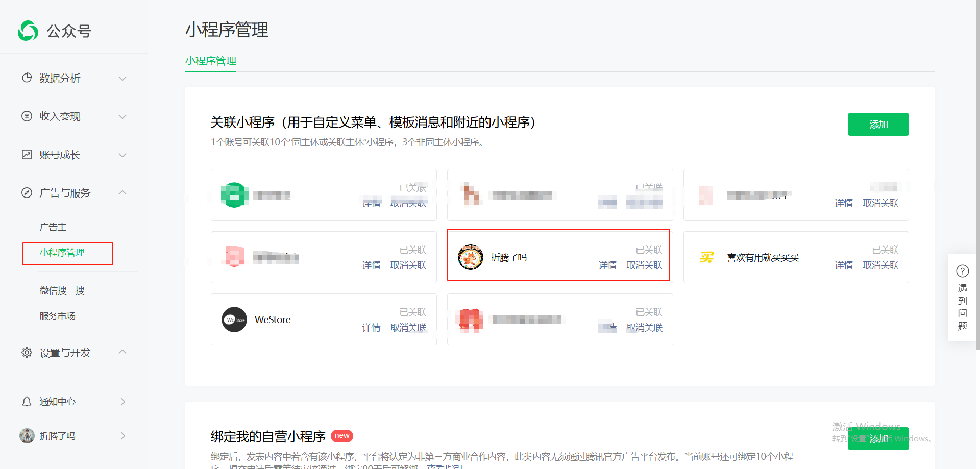
Task: Click the 折腾了吗 mini program card icon
Action: pyautogui.click(x=471, y=257)
